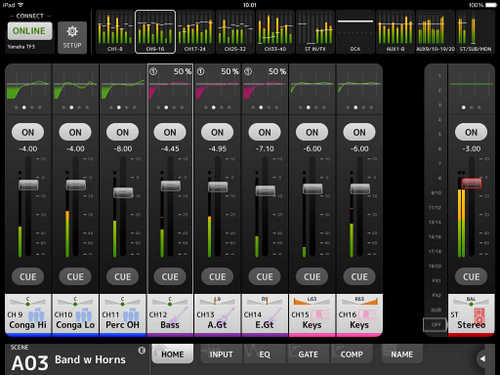Open CH12 Bass name and icon tile
Viewport: 500px width, 375px height.
tap(170, 314)
